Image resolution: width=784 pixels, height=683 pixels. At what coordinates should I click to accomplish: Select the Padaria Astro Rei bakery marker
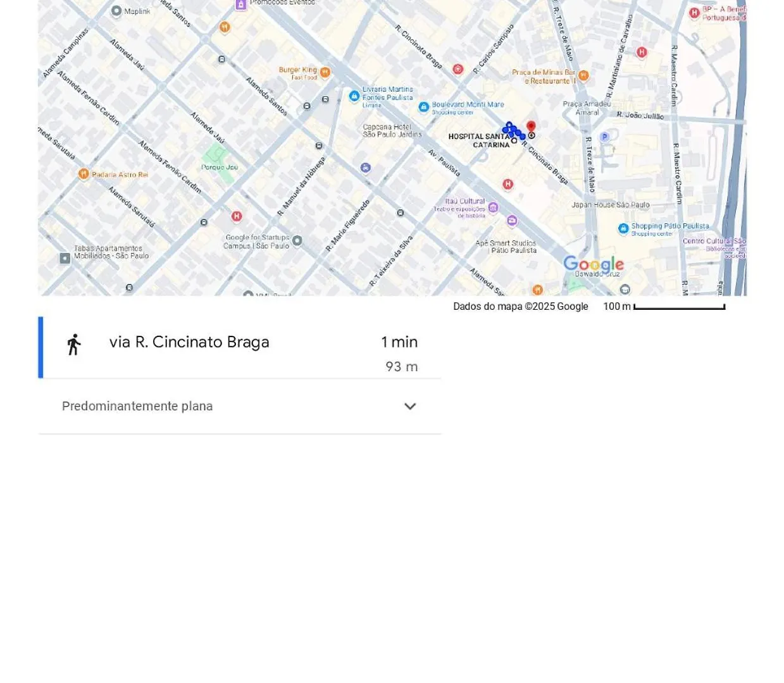coord(84,174)
